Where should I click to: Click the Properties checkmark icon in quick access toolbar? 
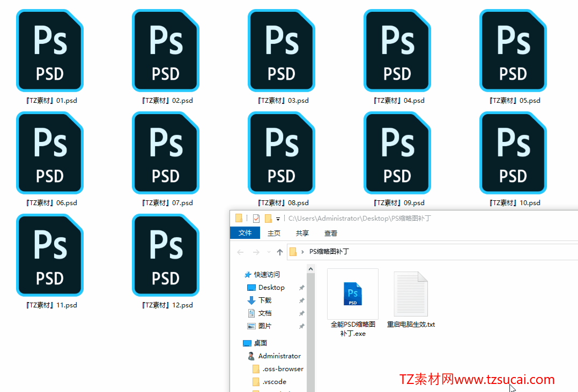coord(256,218)
